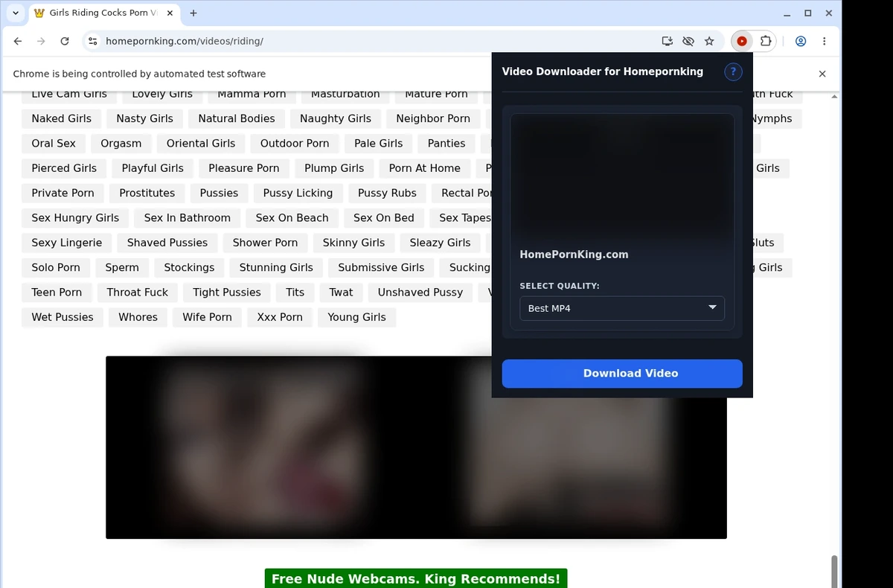Select the Sex On Beach tag
This screenshot has width=893, height=588.
[292, 218]
